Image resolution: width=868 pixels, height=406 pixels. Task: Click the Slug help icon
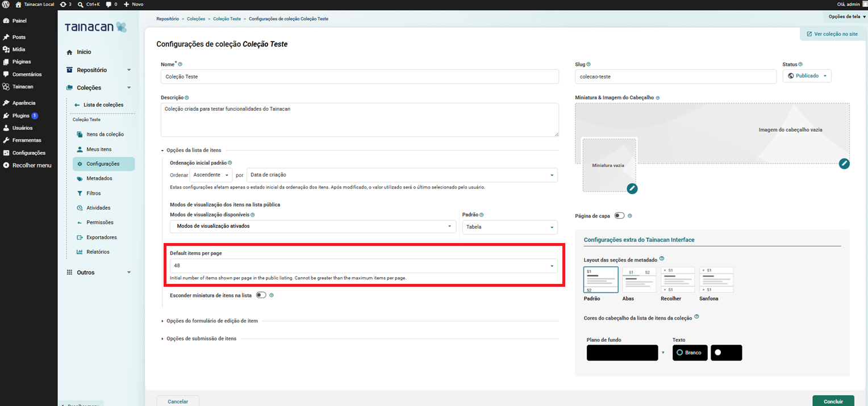pos(589,64)
